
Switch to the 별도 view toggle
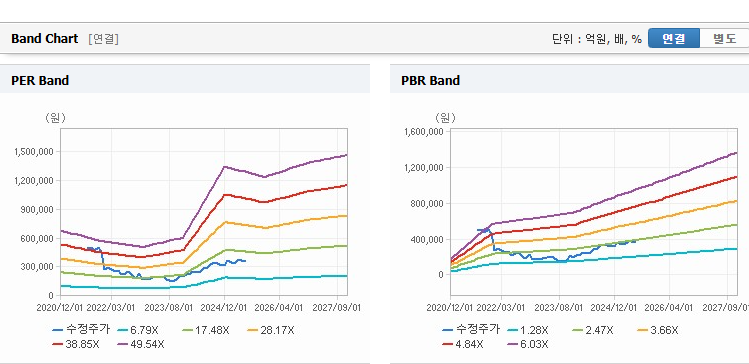[x=724, y=39]
